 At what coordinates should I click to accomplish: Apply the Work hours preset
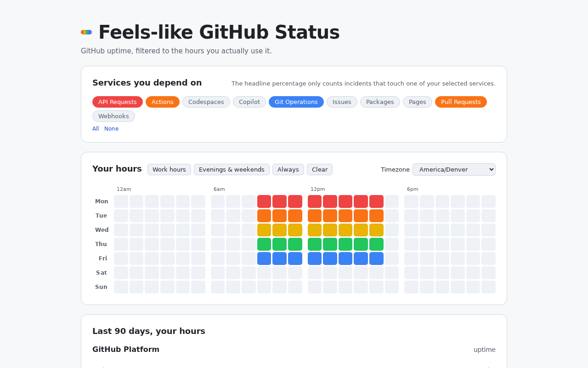(x=169, y=170)
